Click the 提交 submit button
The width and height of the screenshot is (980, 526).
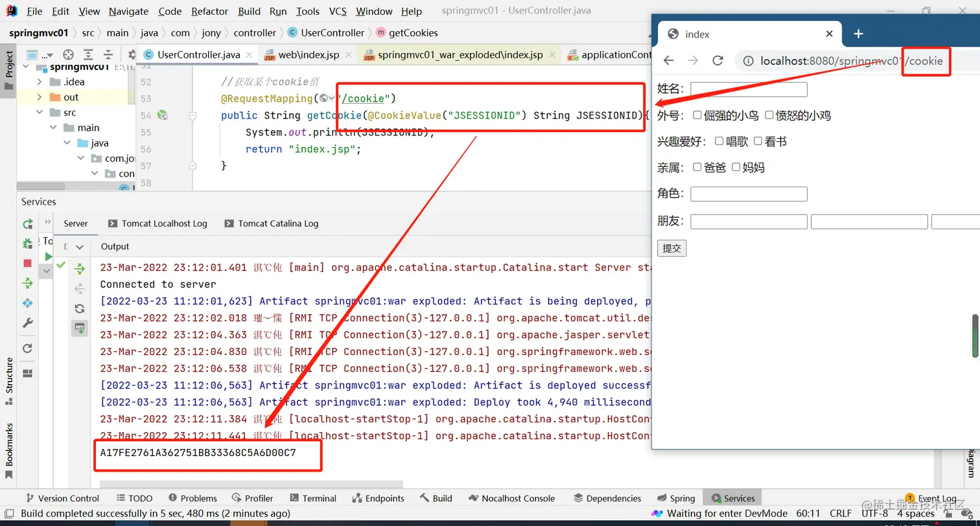(671, 248)
